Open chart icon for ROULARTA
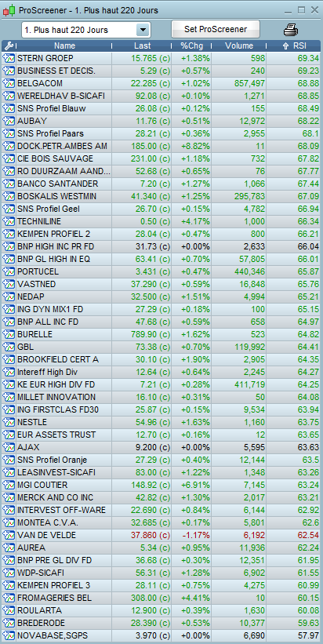 (9, 611)
